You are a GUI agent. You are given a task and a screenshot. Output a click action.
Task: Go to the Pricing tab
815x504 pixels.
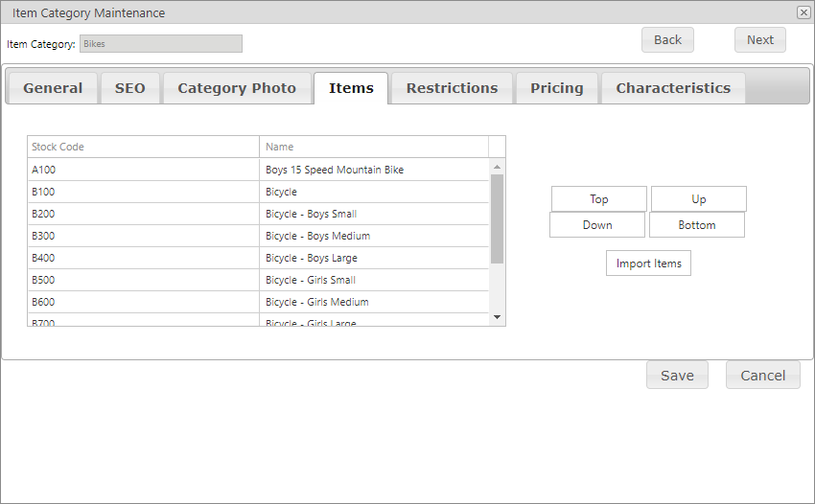coord(557,88)
